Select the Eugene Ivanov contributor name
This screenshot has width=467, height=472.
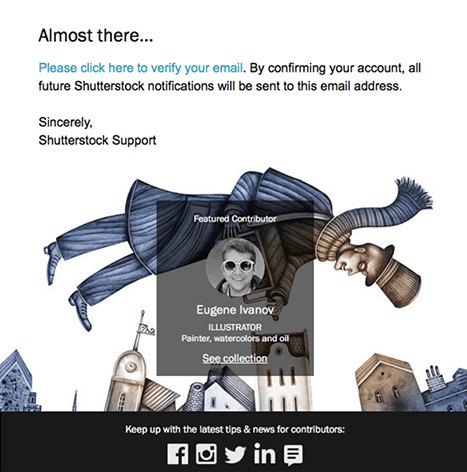[x=235, y=310]
